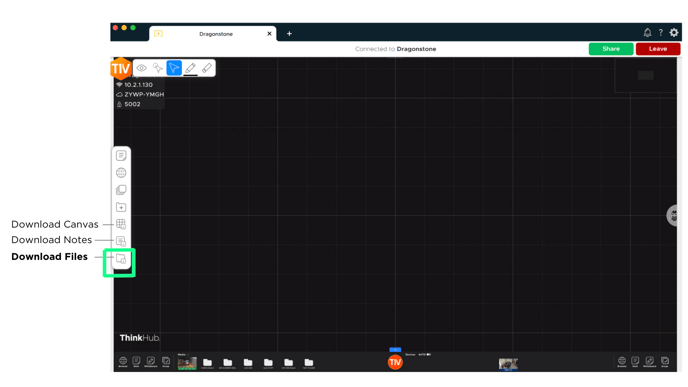Open Note in left bottom dock
The image size is (688, 387).
[136, 362]
